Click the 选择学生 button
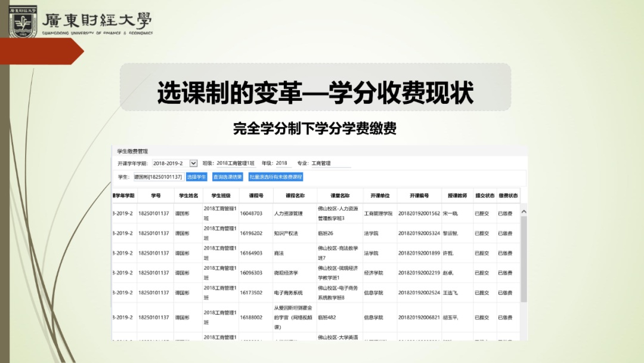Screen dimensions: 644x363 pos(197,177)
